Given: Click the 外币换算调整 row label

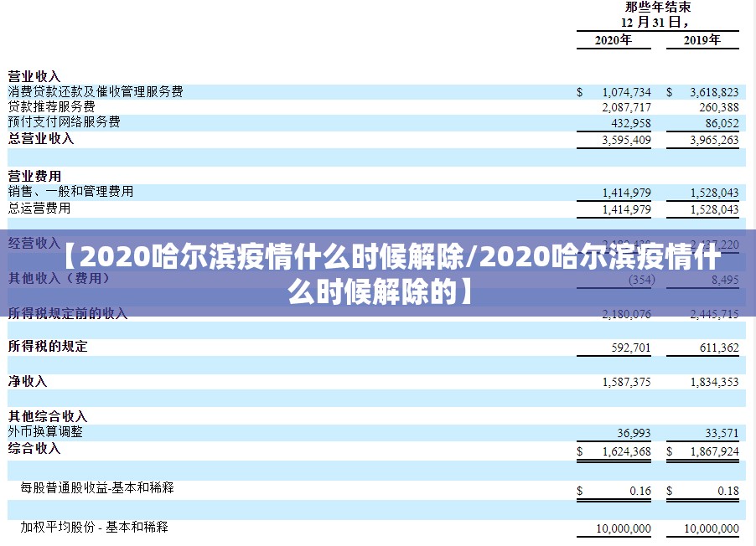Looking at the screenshot, I should click(45, 432).
